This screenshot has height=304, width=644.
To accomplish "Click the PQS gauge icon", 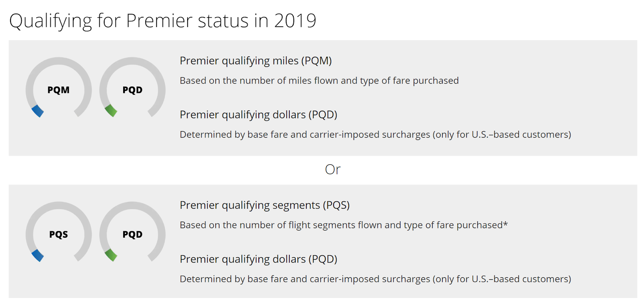I will click(59, 232).
